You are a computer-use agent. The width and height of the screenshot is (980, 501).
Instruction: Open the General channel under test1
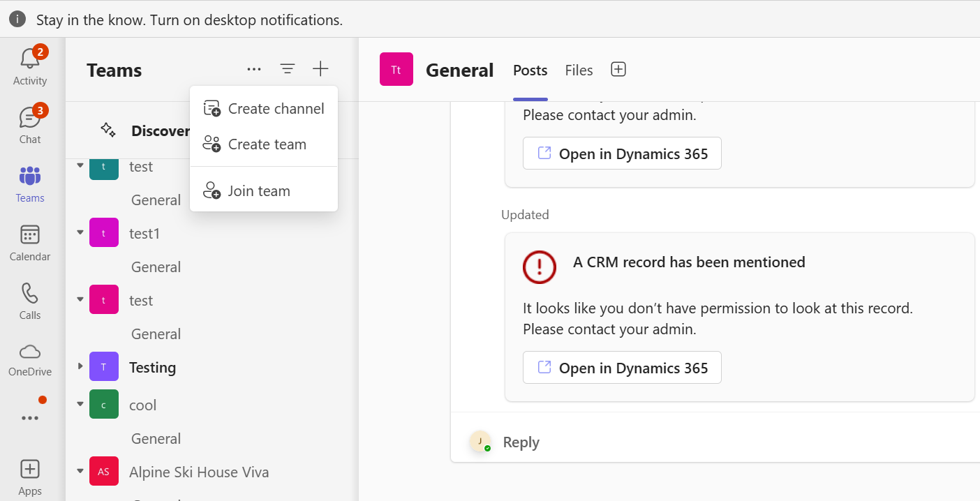coord(156,267)
